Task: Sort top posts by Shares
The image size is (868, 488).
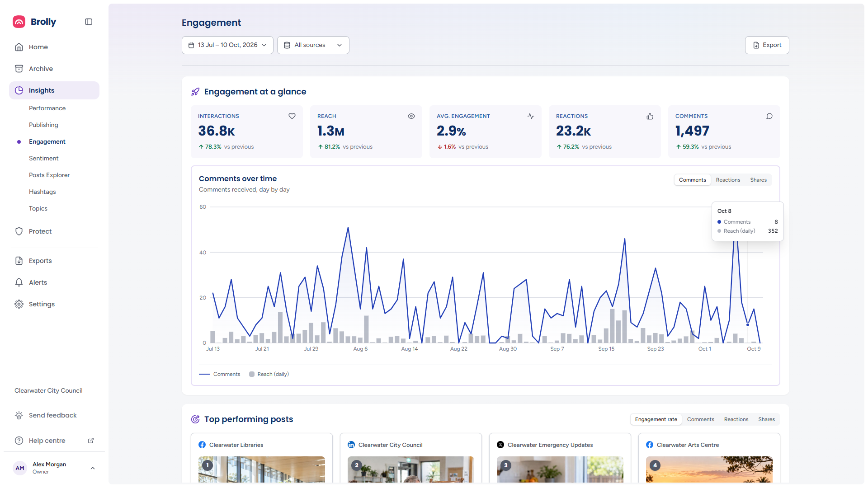Action: pos(766,419)
